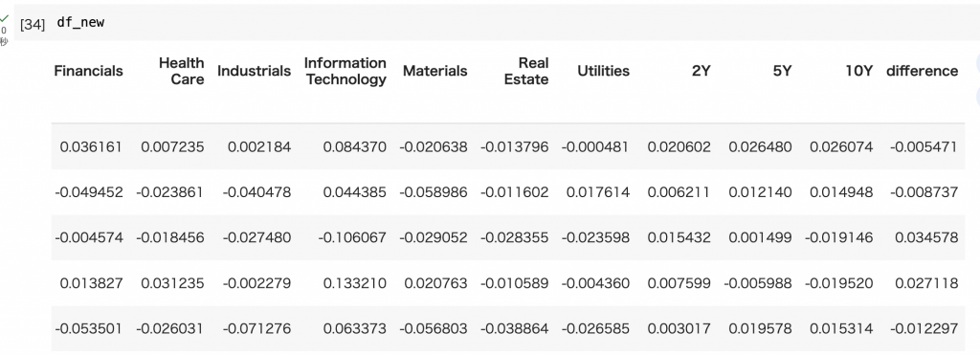The image size is (980, 355).
Task: Select the Materials column header
Action: click(435, 71)
